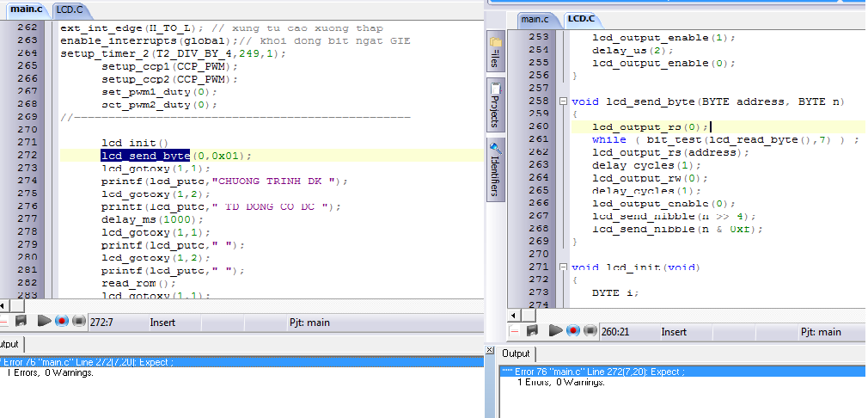
Task: Click lcd_init() on line 271
Action: click(x=135, y=143)
